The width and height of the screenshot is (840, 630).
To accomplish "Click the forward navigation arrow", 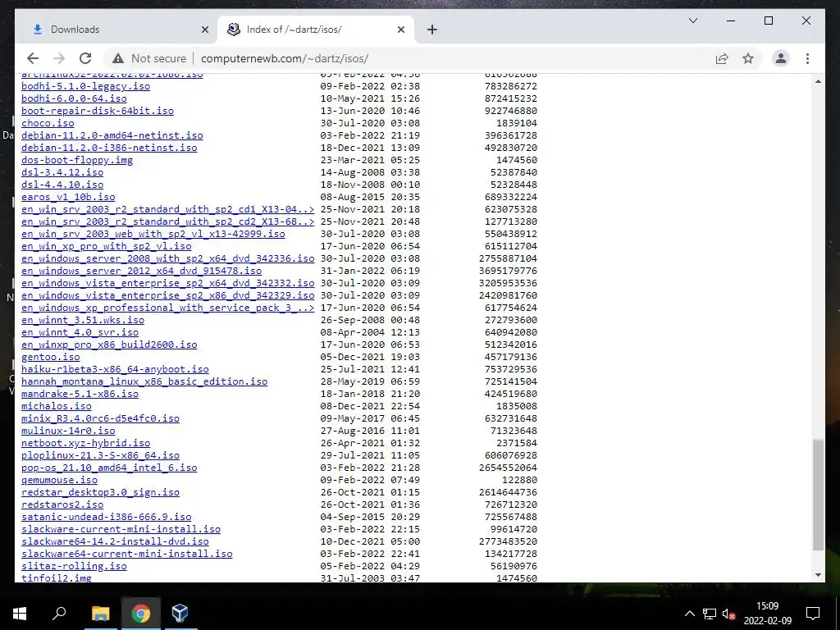I will tap(59, 58).
